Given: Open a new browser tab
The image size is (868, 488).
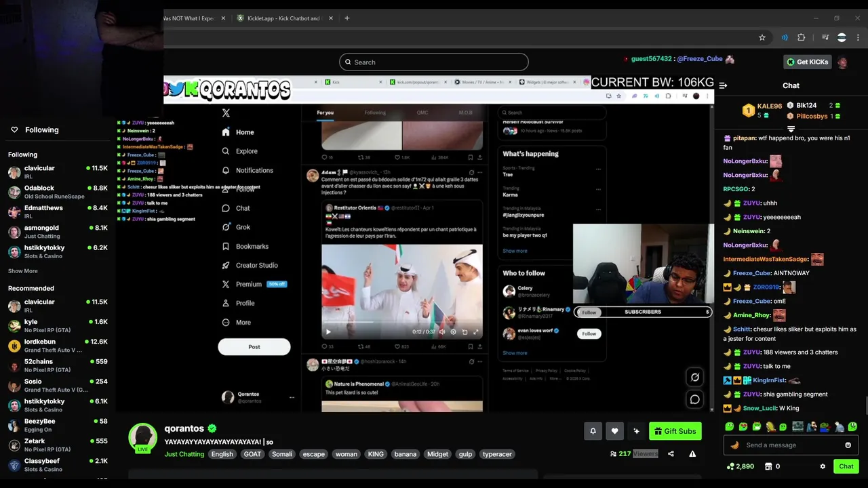Looking at the screenshot, I should (x=347, y=18).
